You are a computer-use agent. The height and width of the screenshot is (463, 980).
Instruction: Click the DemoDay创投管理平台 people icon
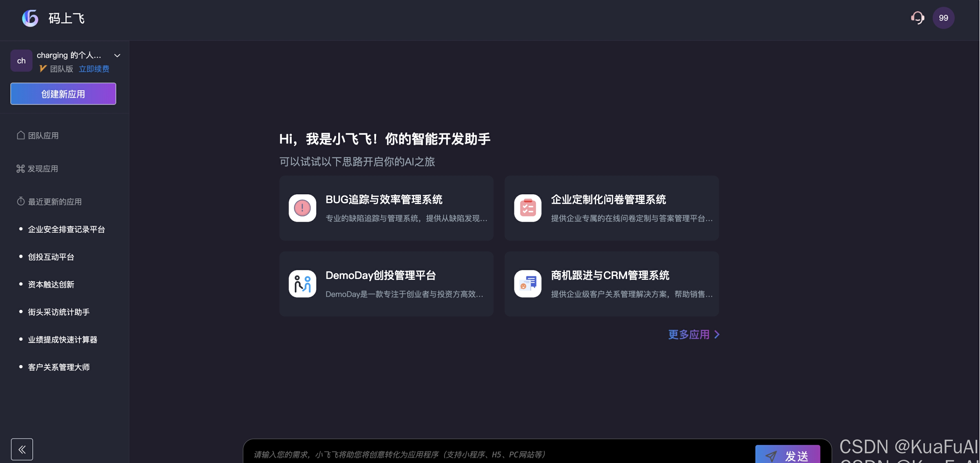coord(302,284)
